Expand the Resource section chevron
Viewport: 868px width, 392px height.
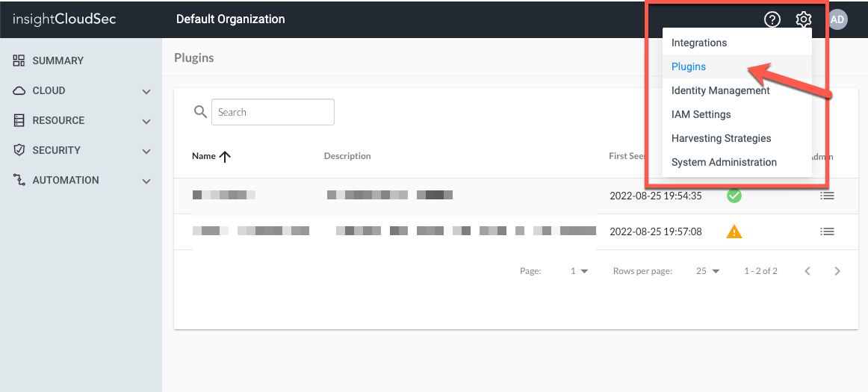(146, 121)
